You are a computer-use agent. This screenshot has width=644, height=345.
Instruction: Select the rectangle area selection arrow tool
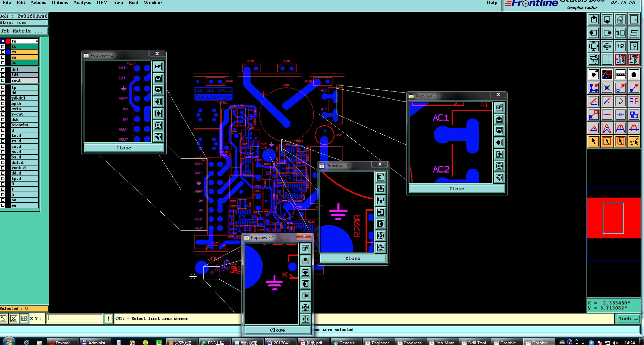pyautogui.click(x=607, y=141)
